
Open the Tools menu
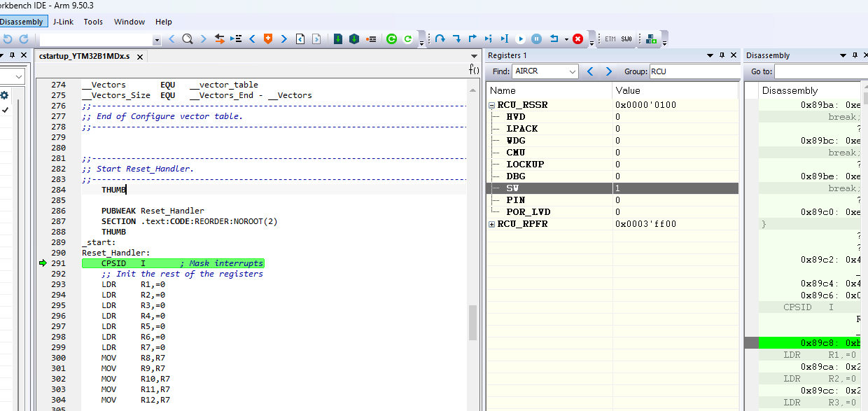click(93, 22)
